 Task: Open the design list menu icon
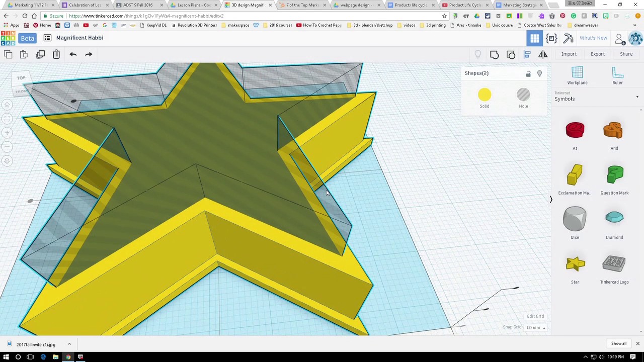click(x=47, y=38)
